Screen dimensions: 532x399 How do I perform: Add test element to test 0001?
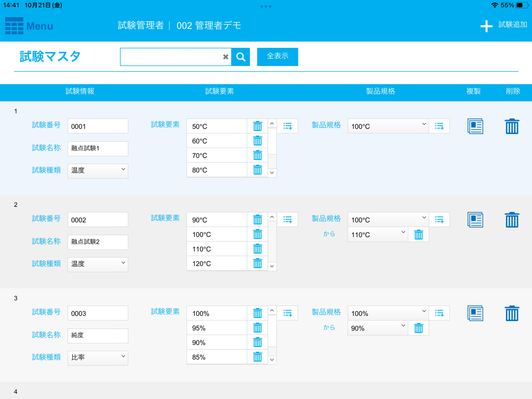point(287,126)
